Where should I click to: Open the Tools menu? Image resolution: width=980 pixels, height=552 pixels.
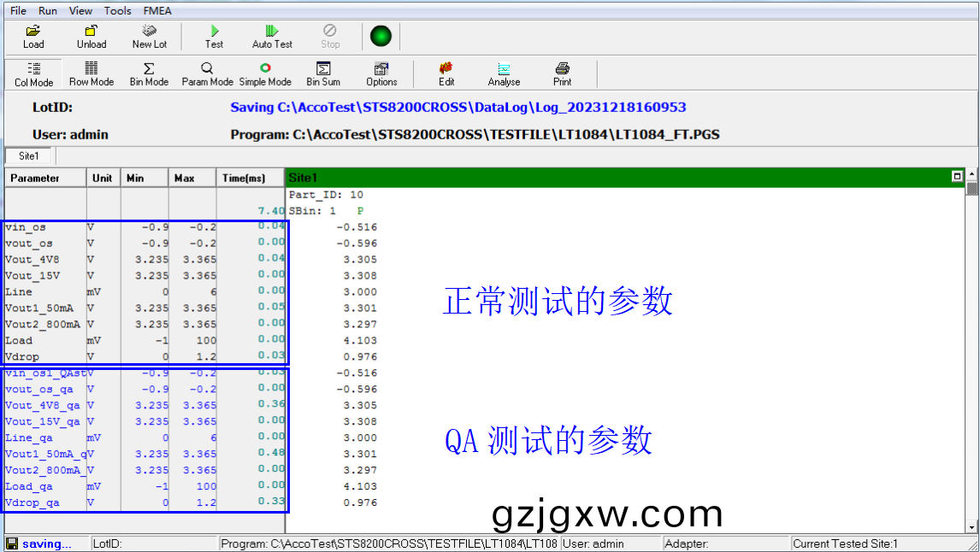coord(117,10)
